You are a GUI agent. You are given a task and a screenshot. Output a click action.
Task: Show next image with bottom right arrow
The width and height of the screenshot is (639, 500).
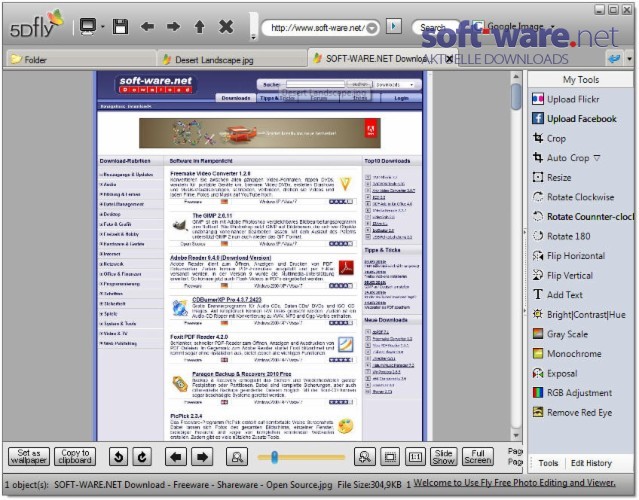202,457
